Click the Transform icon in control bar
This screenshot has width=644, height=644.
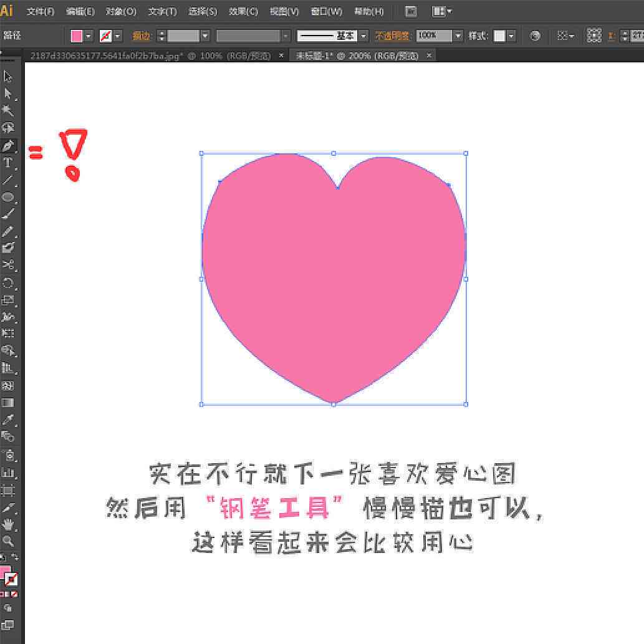[594, 36]
